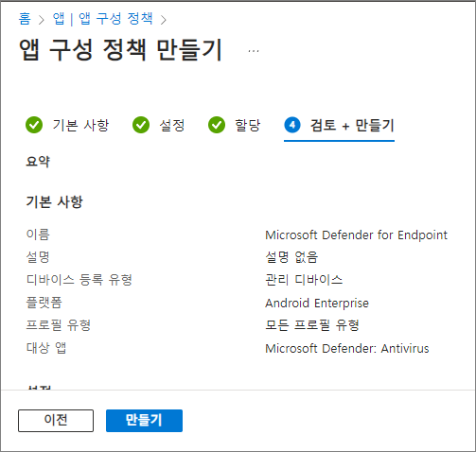This screenshot has height=452, width=476.
Task: Click the blue 만들기 button
Action: (x=144, y=421)
